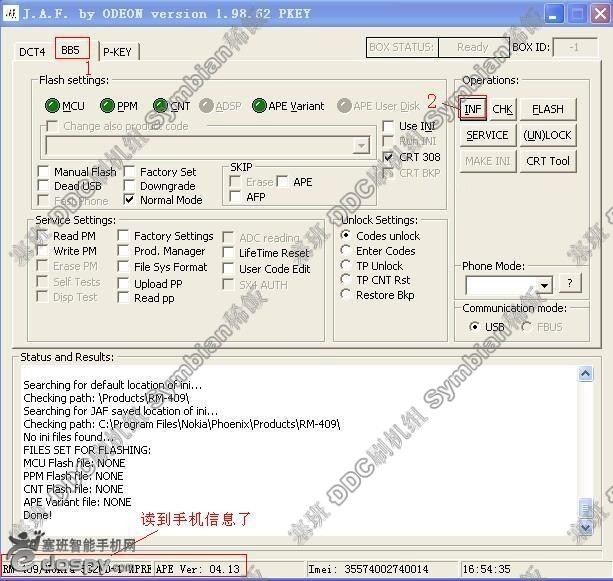Uncheck the Normal Mode checkbox
The image size is (613, 581).
point(129,199)
